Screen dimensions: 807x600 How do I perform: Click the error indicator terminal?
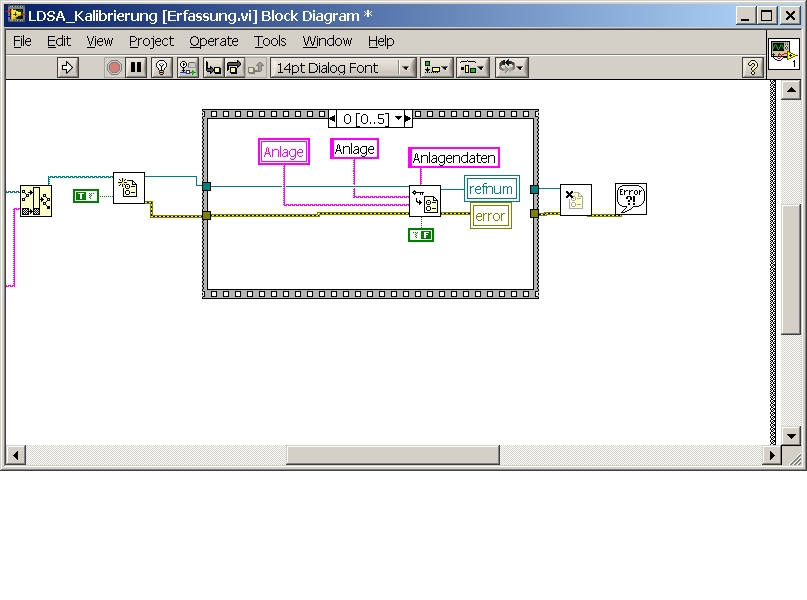[490, 216]
